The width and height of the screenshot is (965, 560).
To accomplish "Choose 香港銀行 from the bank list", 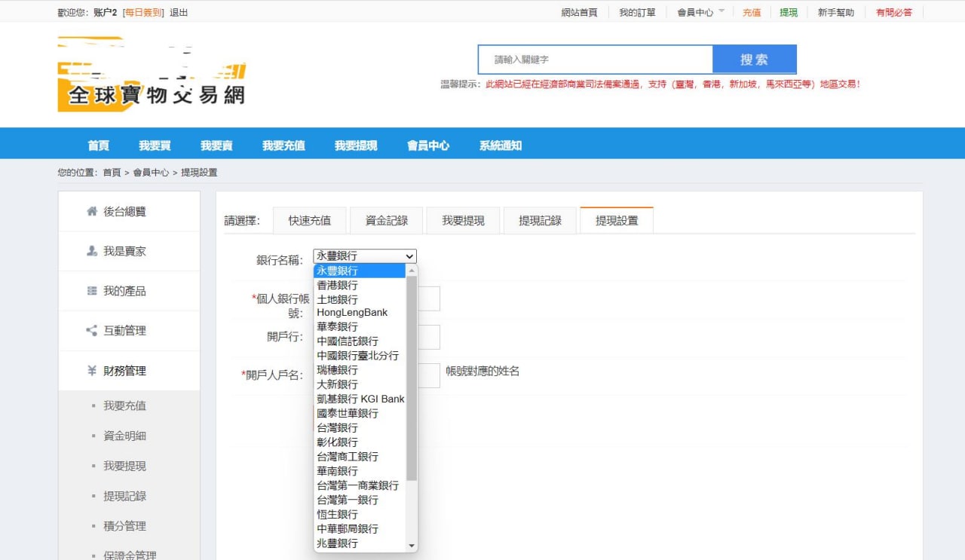I will coord(337,285).
